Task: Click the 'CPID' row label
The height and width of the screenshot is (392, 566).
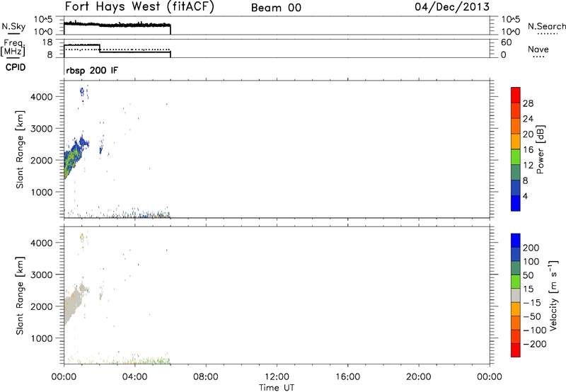Action: pos(16,67)
